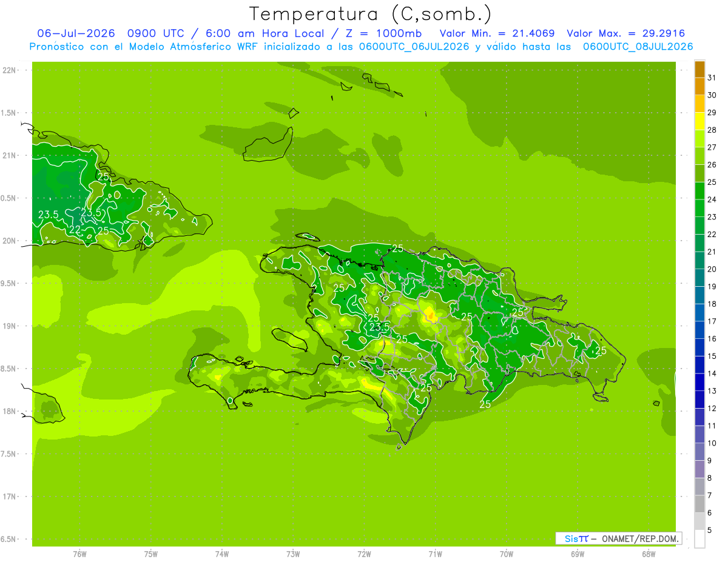728x562 pixels.
Task: Click the 'Temperatura (C,somb.)' map title
Action: 371,15
